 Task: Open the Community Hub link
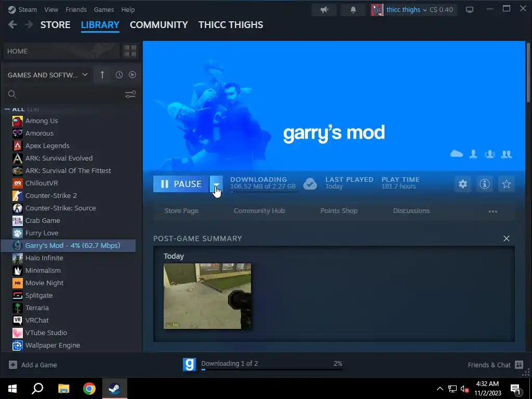click(259, 211)
